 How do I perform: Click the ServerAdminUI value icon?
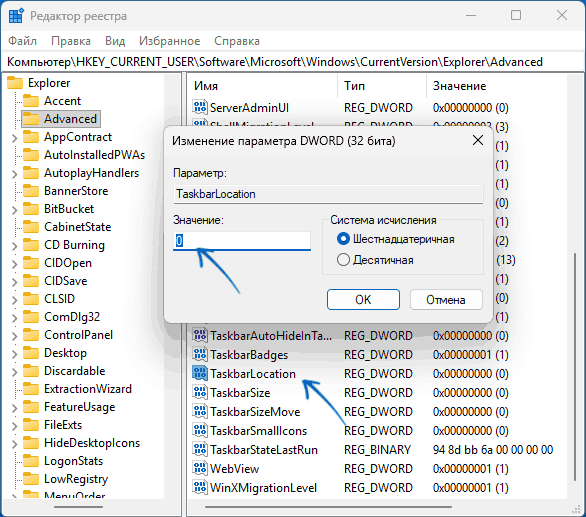[x=200, y=107]
